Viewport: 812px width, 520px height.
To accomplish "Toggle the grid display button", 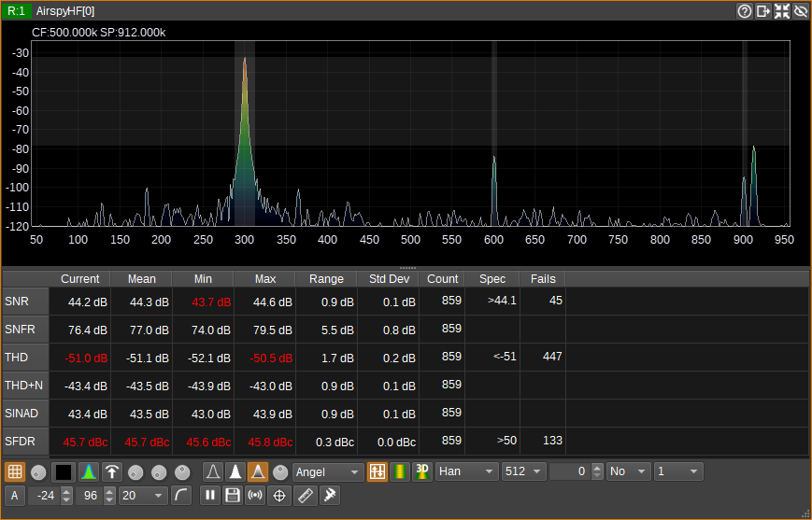I will click(15, 472).
